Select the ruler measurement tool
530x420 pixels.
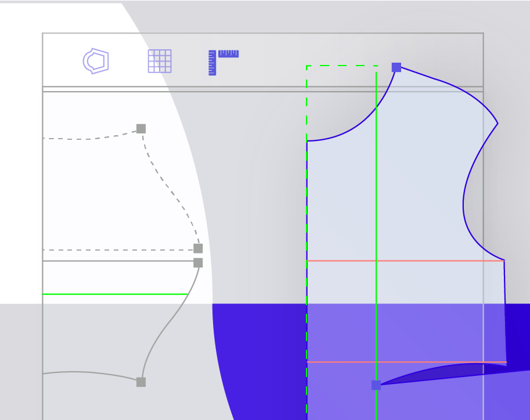pos(223,61)
